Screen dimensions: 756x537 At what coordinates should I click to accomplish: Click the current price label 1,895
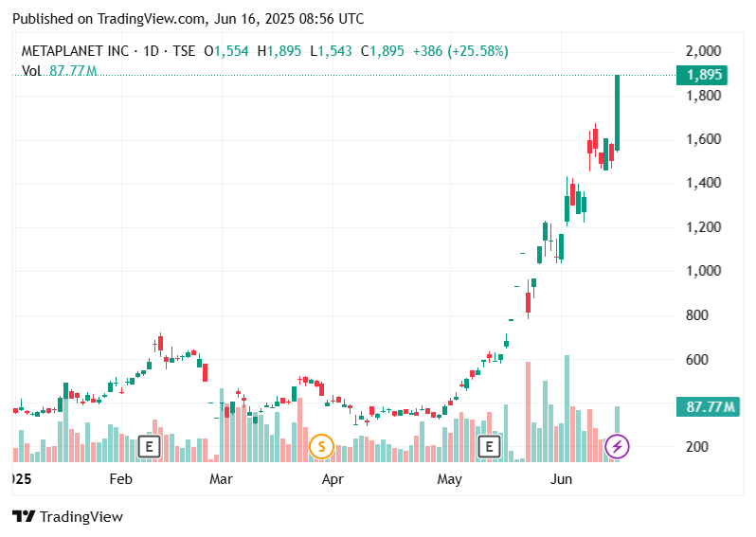point(702,75)
